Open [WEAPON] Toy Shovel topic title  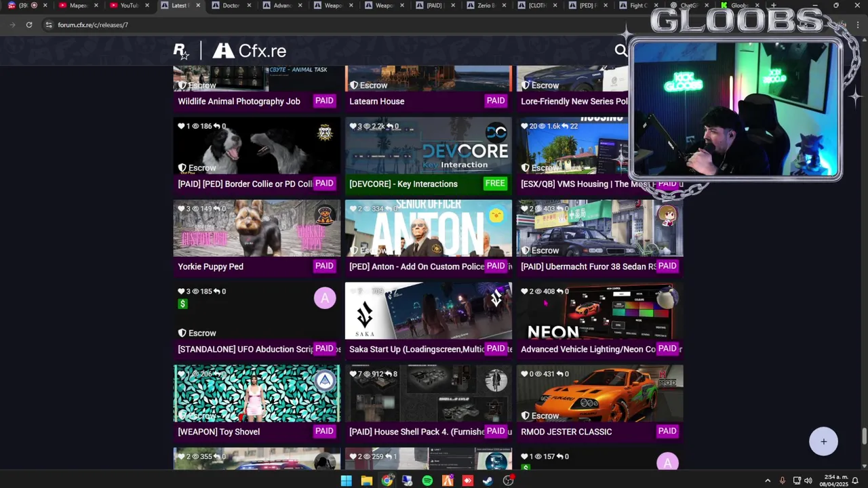(x=218, y=432)
